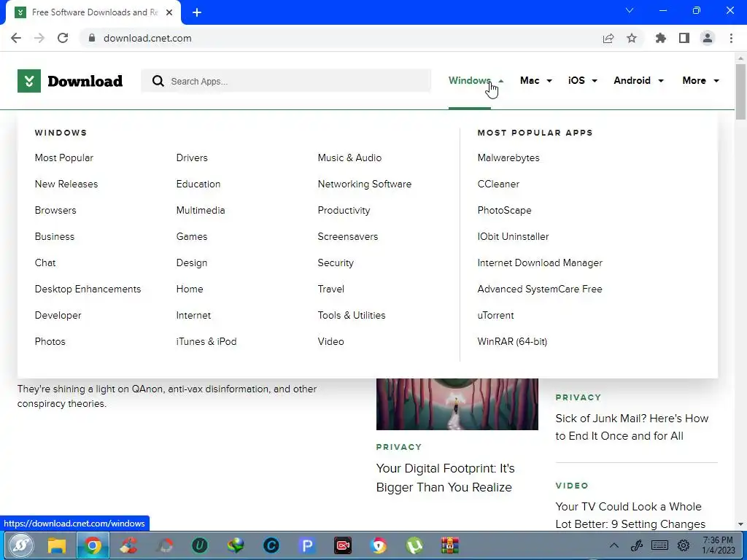
Task: Open the Chrome three-dot menu
Action: tap(731, 38)
